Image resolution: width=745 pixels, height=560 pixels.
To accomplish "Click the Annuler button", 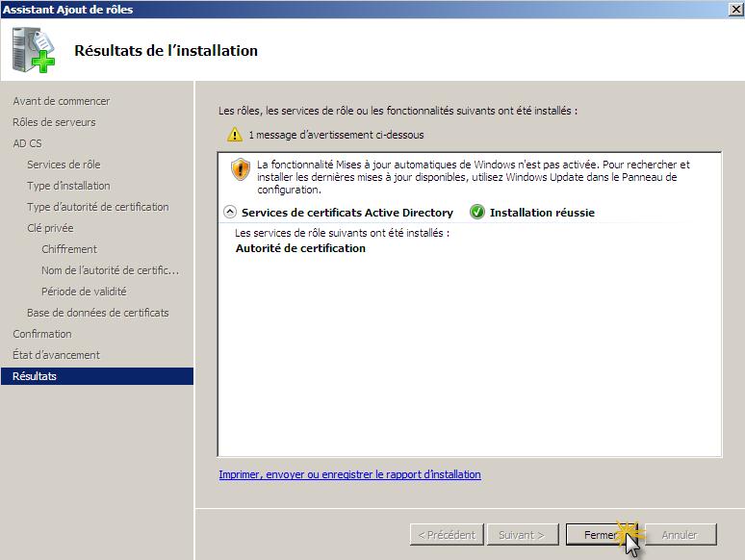I will click(x=680, y=535).
